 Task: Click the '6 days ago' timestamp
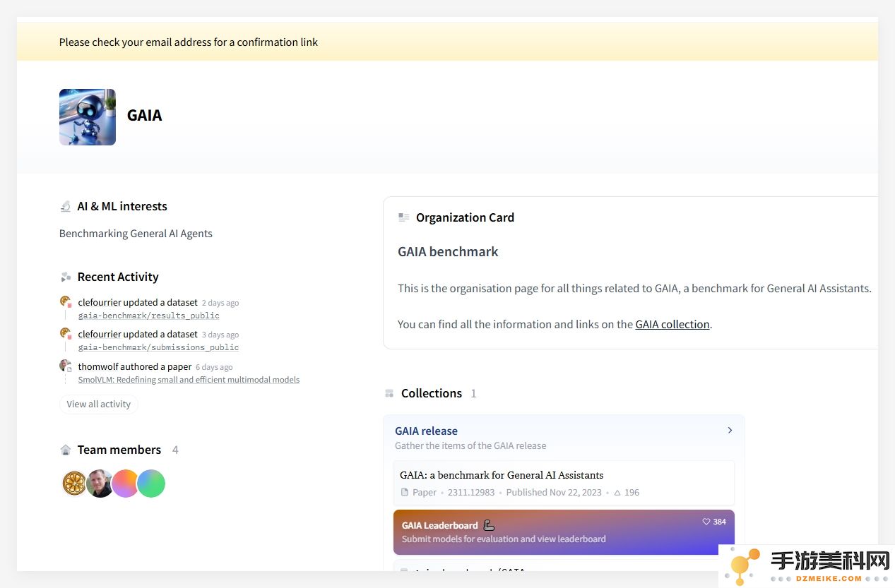point(214,367)
